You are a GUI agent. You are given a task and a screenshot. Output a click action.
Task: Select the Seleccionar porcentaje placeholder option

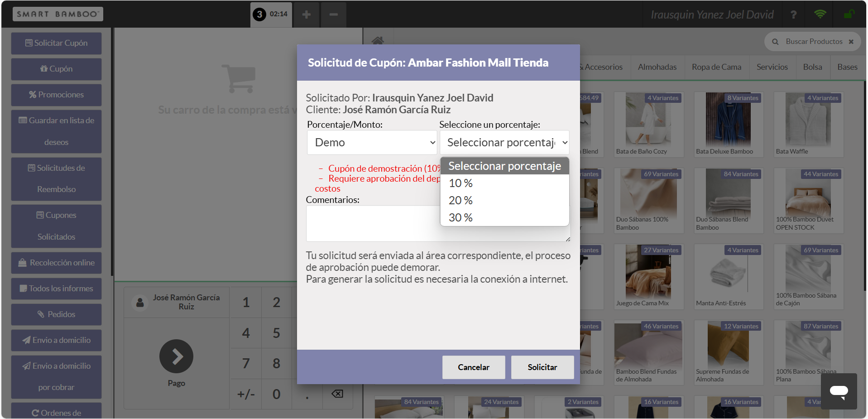coord(504,166)
